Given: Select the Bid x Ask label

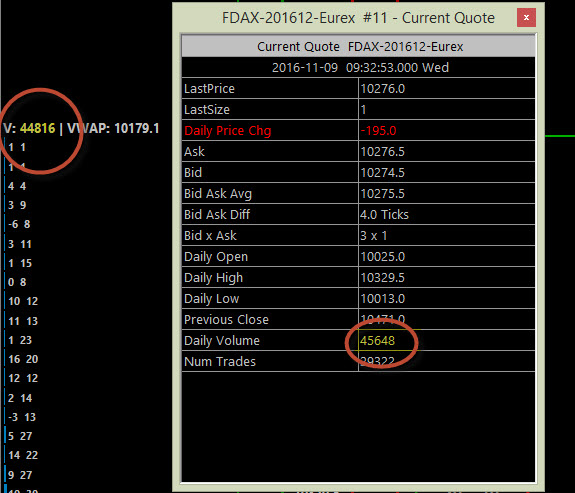Looking at the screenshot, I should 210,235.
